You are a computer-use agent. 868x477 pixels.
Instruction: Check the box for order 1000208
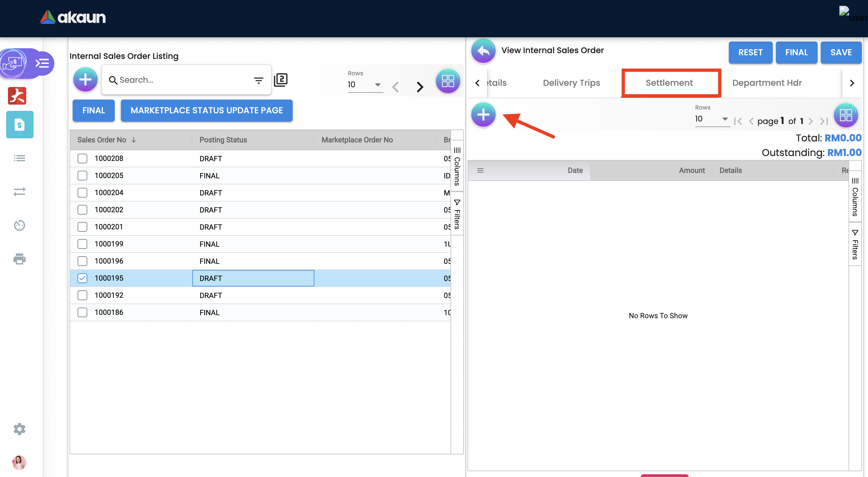coord(82,158)
